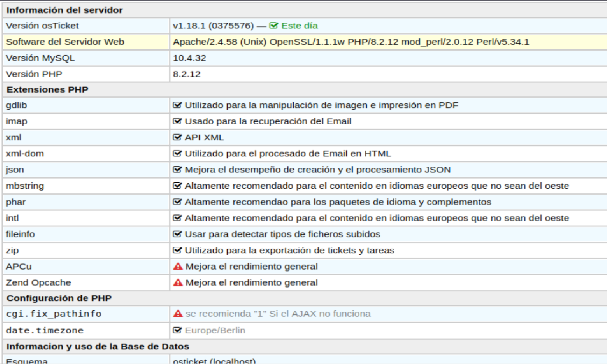Select the PHP version value "8.2.12"

coord(187,74)
